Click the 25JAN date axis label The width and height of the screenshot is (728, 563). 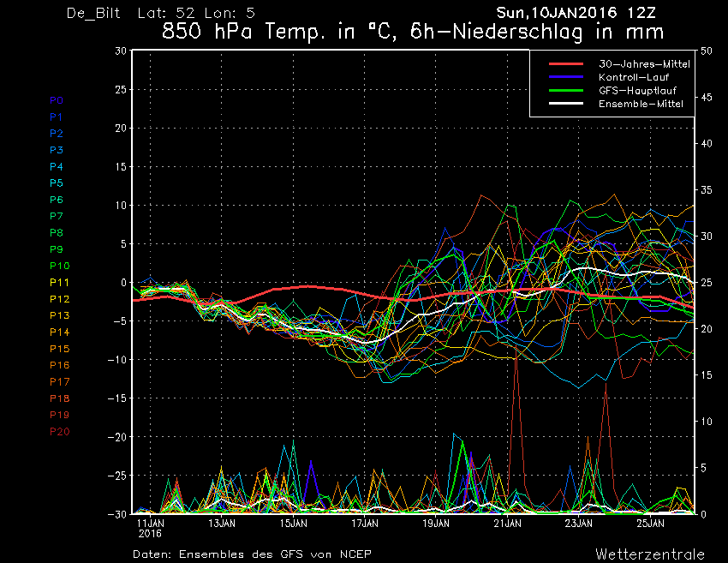click(x=650, y=524)
